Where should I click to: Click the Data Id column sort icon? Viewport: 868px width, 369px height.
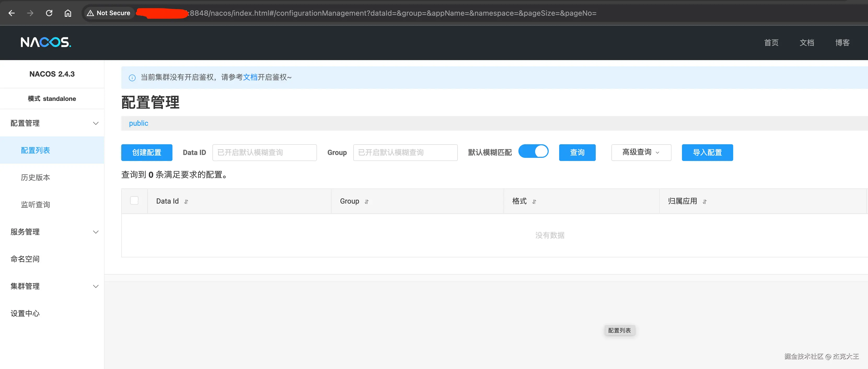click(x=186, y=201)
